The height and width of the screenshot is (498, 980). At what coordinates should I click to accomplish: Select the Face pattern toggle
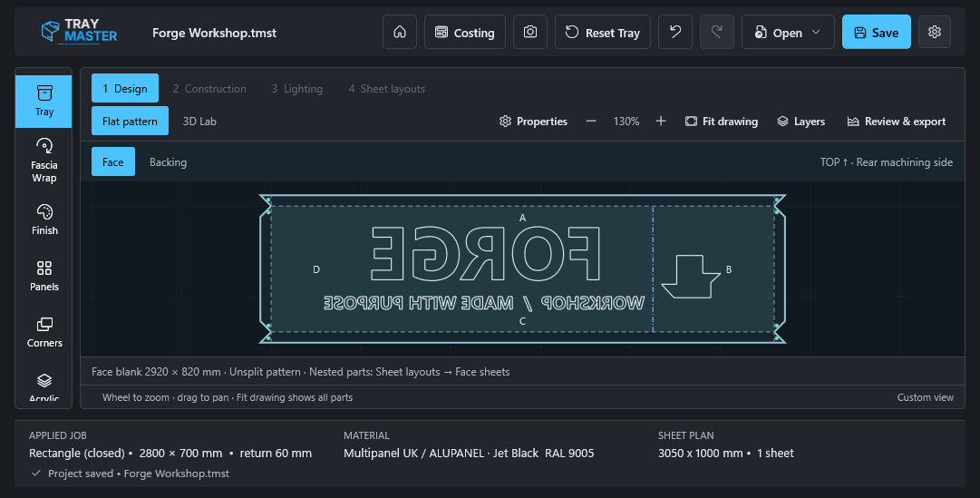[113, 162]
